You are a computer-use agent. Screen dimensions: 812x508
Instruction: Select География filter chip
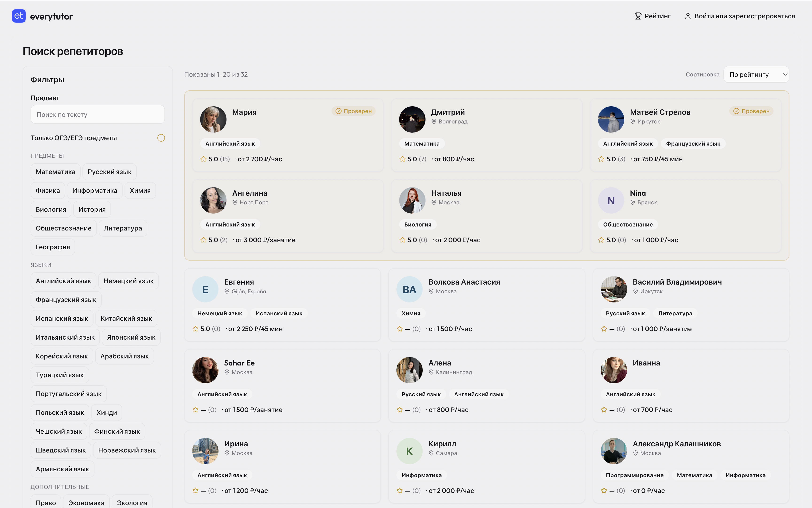coord(53,247)
